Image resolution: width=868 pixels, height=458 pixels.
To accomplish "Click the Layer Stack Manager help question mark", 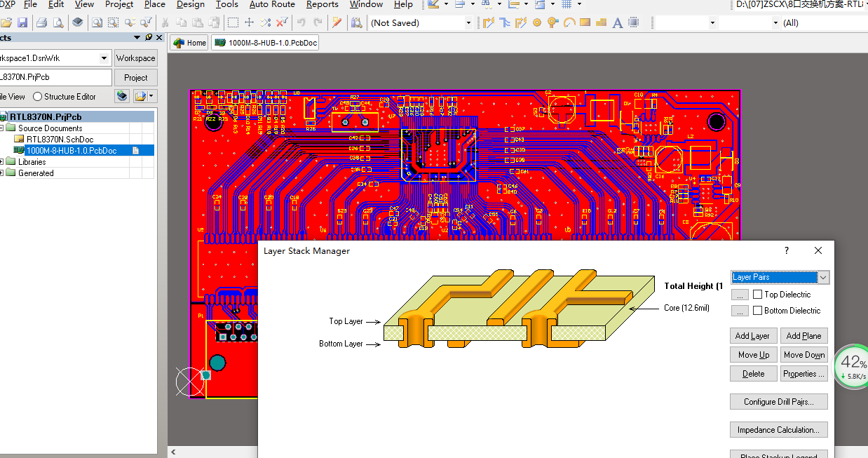I will click(787, 250).
